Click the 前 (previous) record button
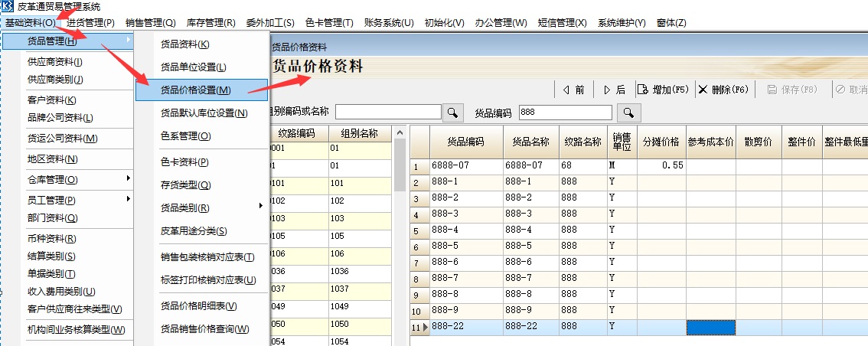Image resolution: width=868 pixels, height=346 pixels. tap(573, 90)
